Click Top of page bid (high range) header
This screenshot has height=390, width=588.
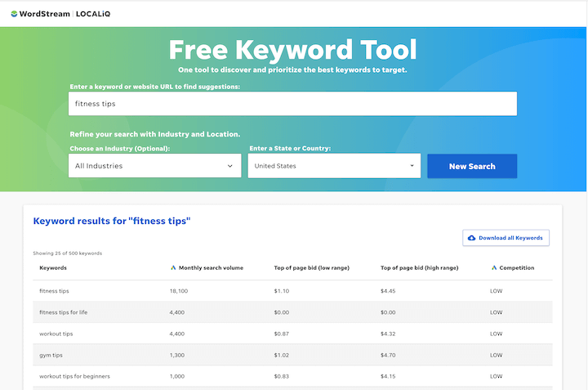419,267
